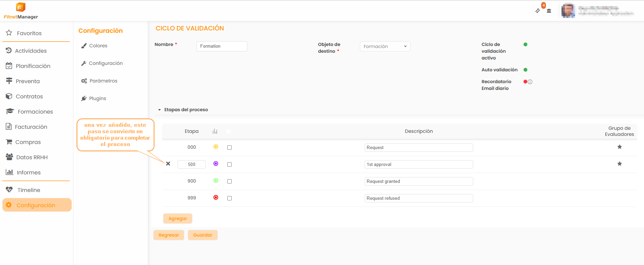Click the delete X icon on stage 500
This screenshot has width=644, height=265.
[x=168, y=164]
